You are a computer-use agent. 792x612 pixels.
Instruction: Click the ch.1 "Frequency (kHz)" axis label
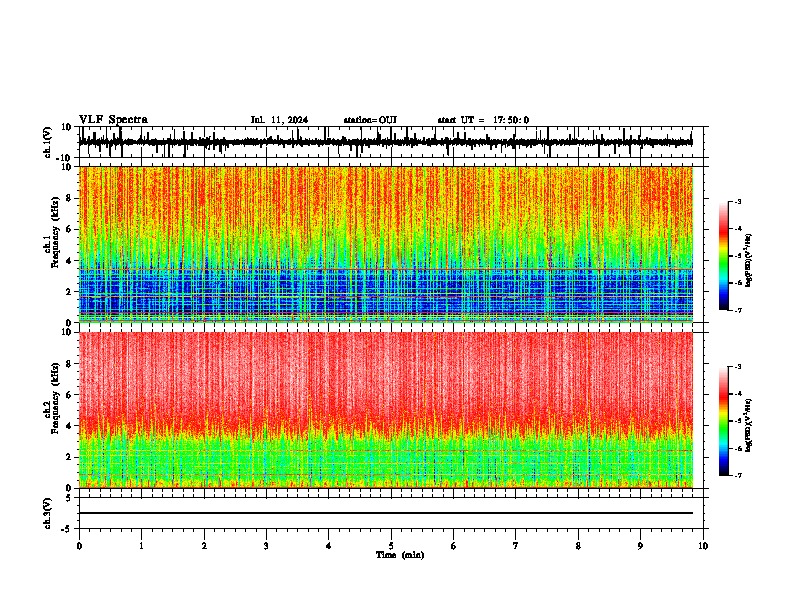coord(55,232)
